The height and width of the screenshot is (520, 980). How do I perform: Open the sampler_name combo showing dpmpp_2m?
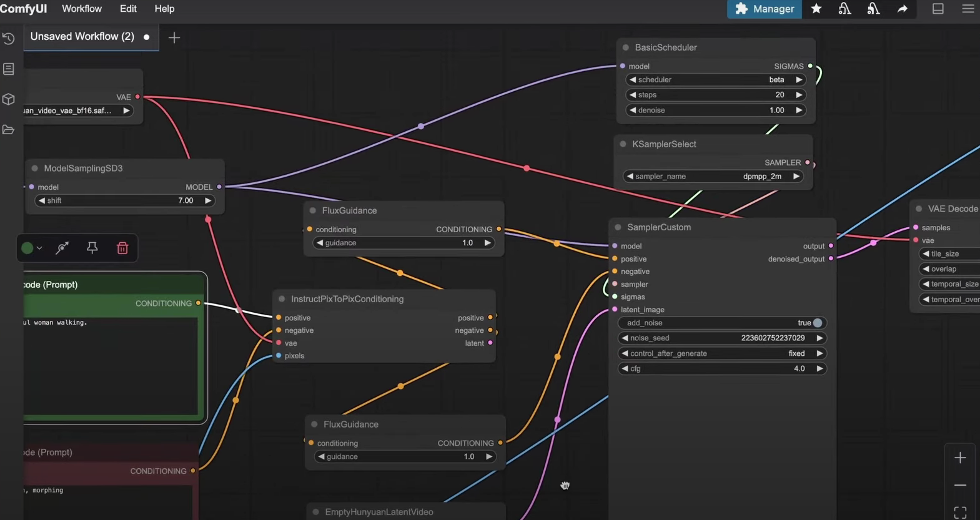[x=713, y=177]
